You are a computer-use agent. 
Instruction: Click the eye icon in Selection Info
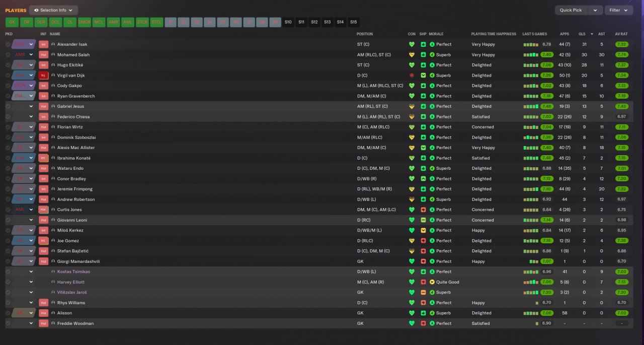[x=36, y=10]
